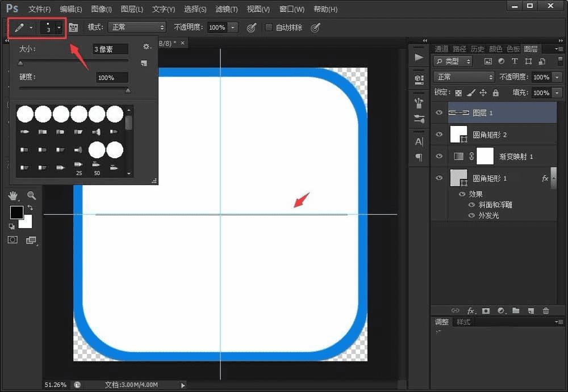Open brush preset gear settings
Screen dimensions: 568x392
pyautogui.click(x=146, y=47)
